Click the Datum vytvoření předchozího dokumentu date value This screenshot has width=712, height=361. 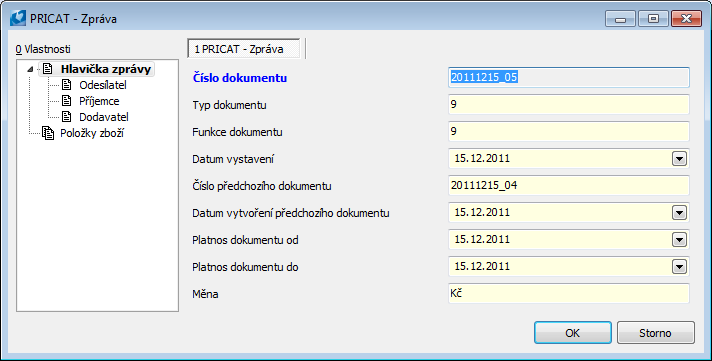pos(482,213)
